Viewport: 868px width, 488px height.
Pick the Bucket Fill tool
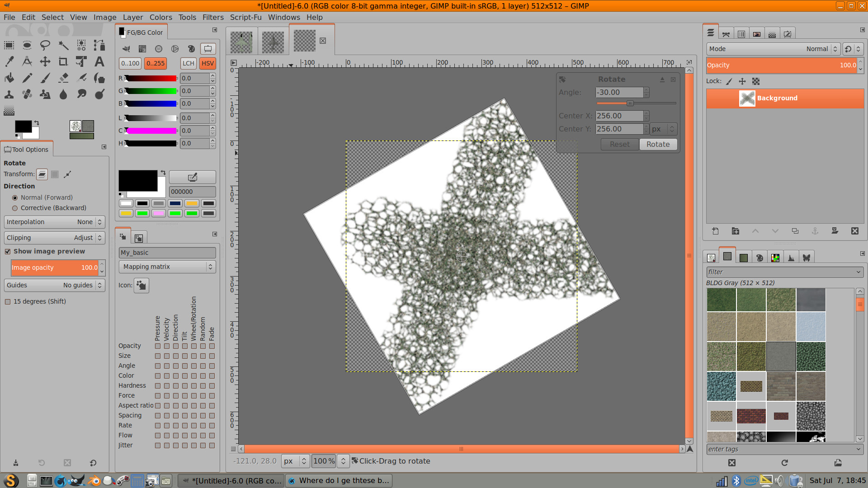click(x=9, y=78)
